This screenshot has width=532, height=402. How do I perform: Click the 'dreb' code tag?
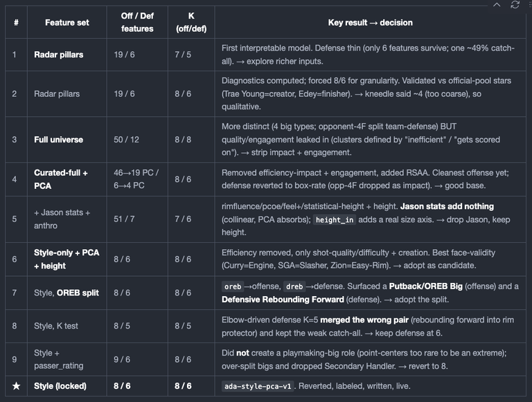[294, 286]
